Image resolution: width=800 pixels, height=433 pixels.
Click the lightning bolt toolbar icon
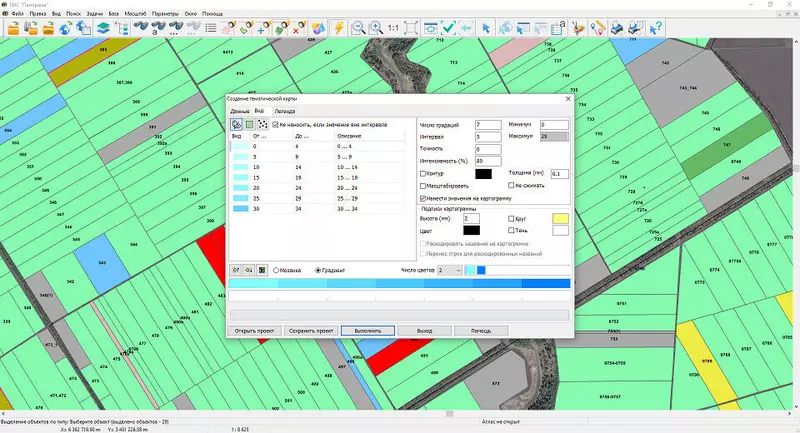coord(339,28)
